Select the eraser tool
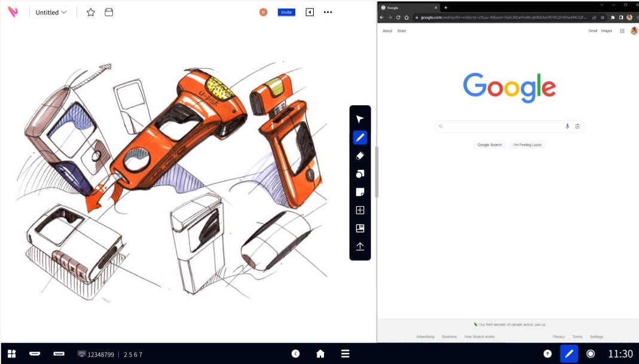The width and height of the screenshot is (639, 364). tap(360, 156)
